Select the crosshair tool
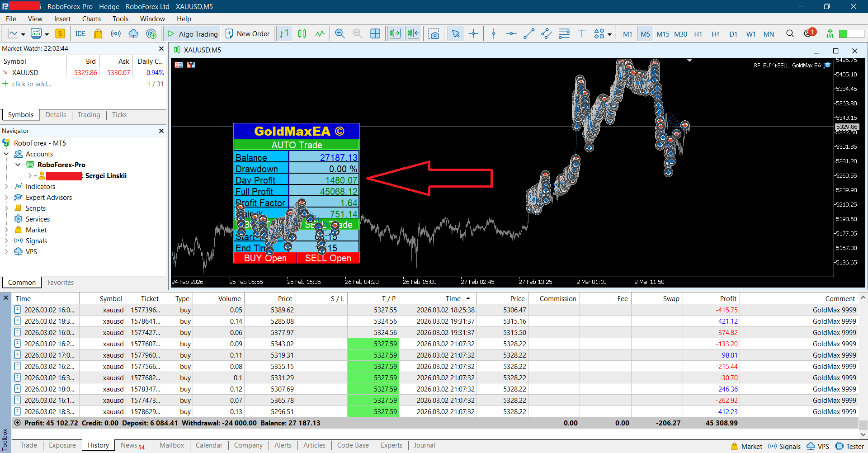 coord(473,34)
